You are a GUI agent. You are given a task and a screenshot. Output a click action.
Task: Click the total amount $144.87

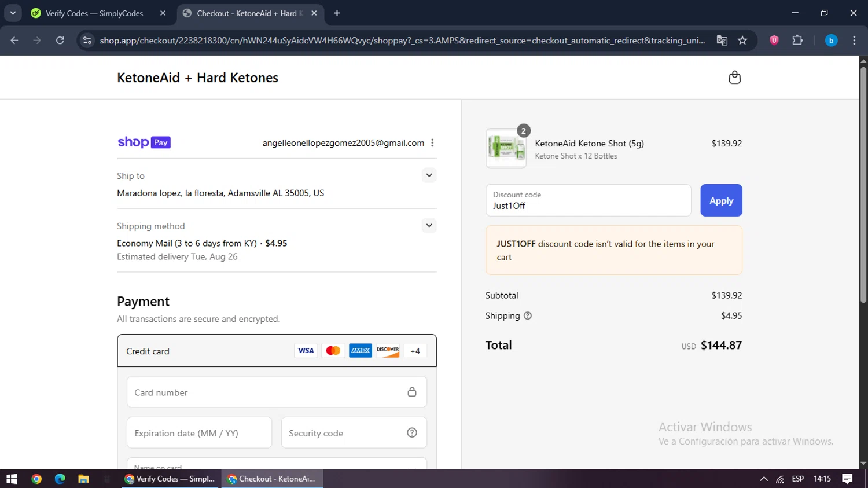coord(721,345)
